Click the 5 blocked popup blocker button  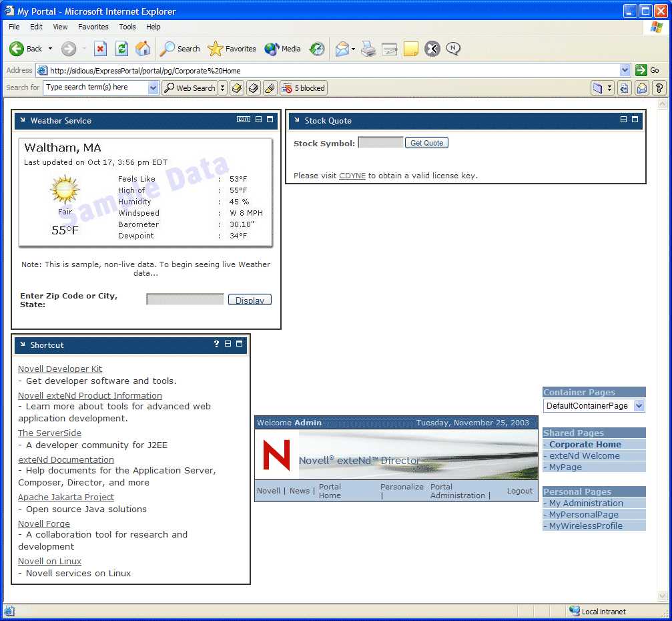304,88
